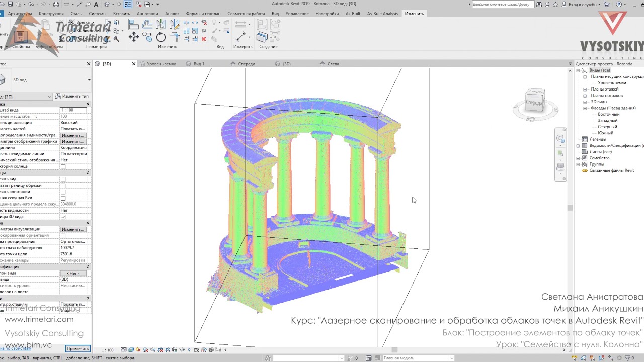This screenshot has width=644, height=362.
Task: Open the Свойства properties palette button
Action: [21, 38]
